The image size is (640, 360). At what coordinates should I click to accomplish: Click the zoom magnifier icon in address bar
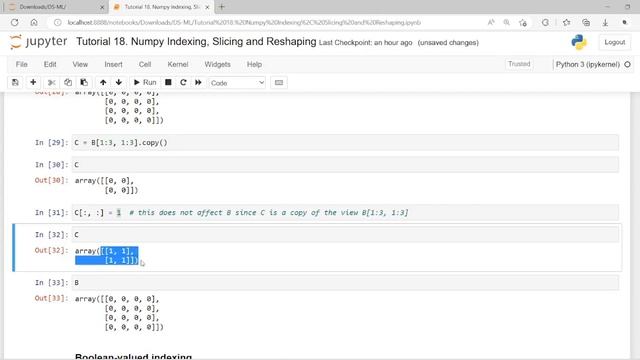click(507, 22)
